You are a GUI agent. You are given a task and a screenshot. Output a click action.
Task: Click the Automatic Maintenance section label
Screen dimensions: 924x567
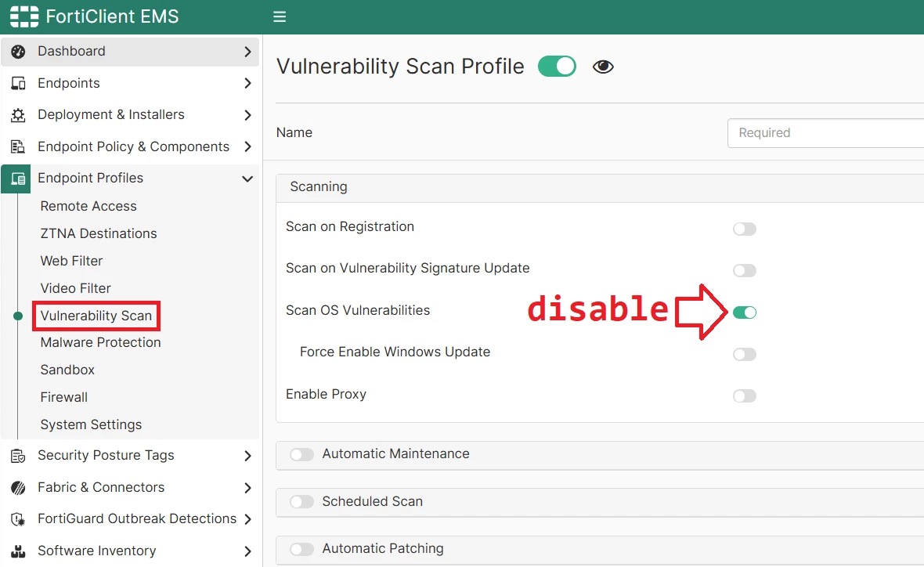pos(395,454)
